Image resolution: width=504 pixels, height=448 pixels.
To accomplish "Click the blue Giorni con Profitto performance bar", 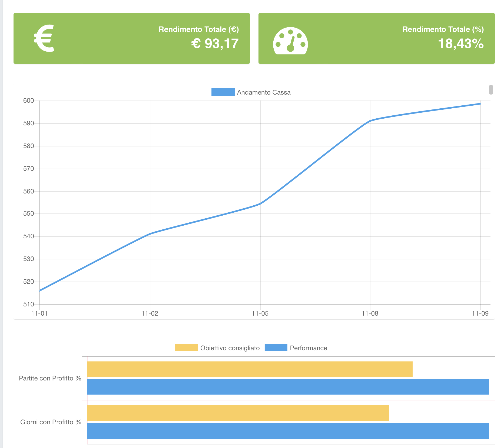I will coord(288,431).
